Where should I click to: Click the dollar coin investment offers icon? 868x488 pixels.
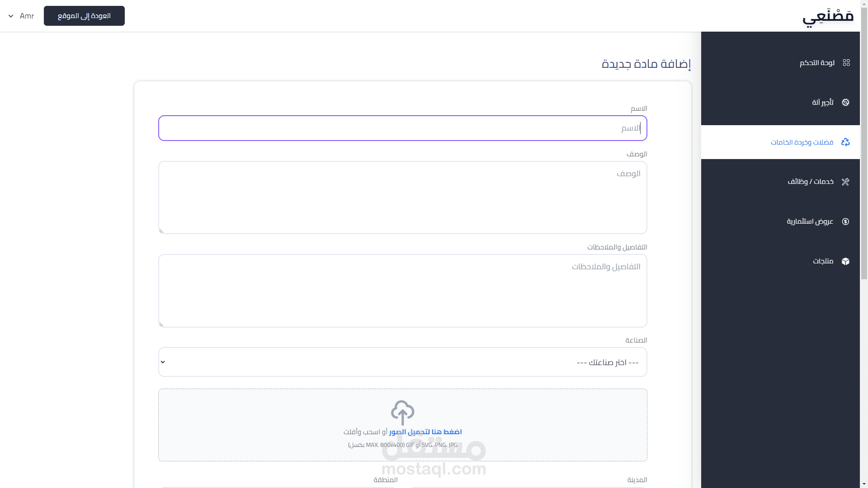click(845, 221)
